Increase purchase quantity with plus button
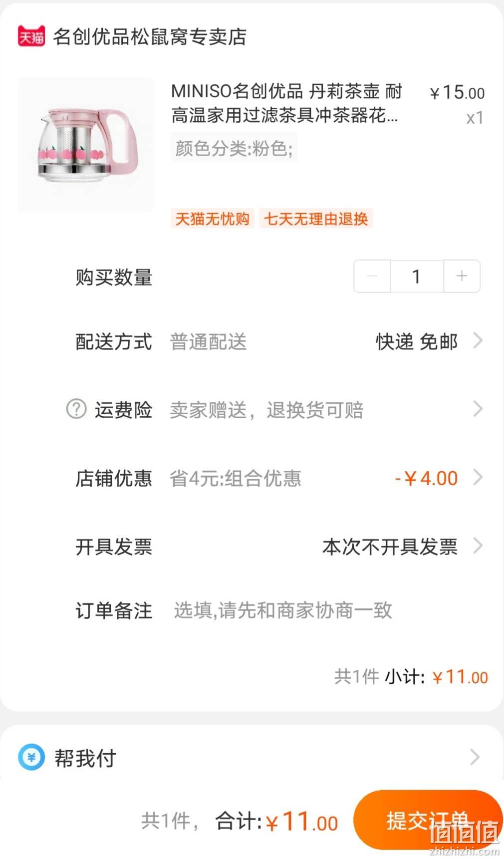Image resolution: width=504 pixels, height=860 pixels. 462,276
